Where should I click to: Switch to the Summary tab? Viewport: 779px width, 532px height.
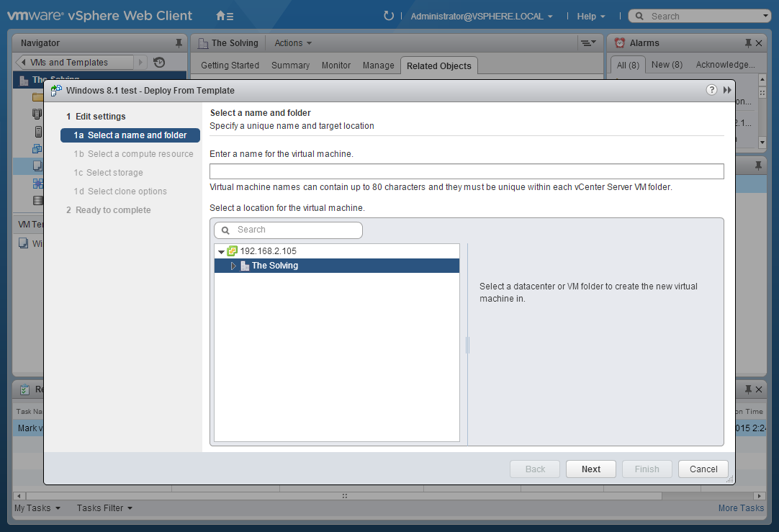291,65
